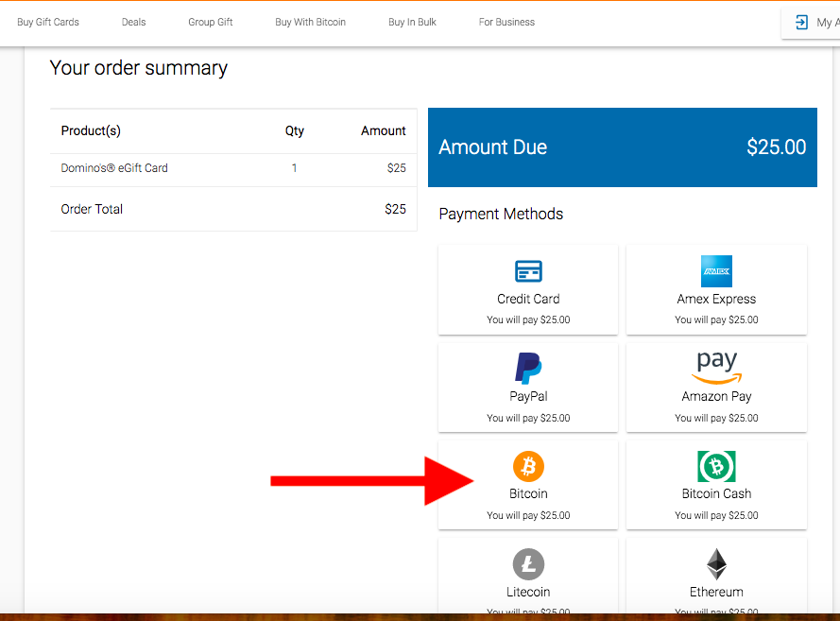Image resolution: width=840 pixels, height=621 pixels.
Task: Click the Credit Card icon
Action: [x=527, y=271]
